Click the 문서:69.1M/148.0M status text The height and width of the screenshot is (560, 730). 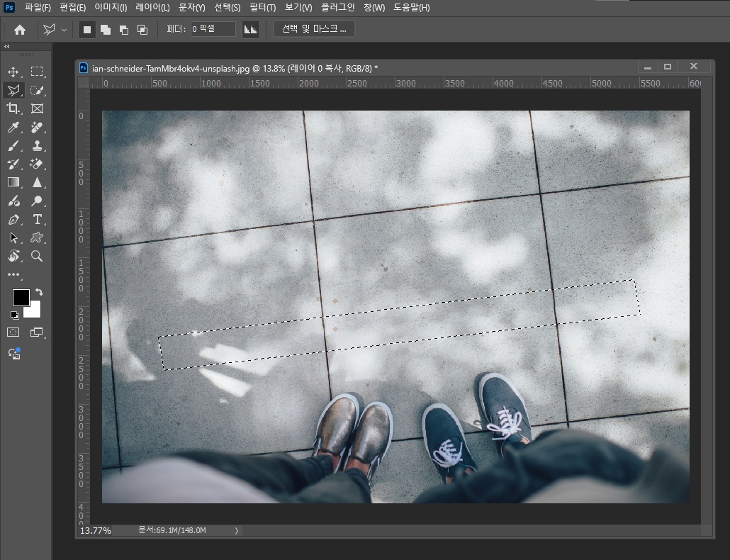[x=172, y=530]
